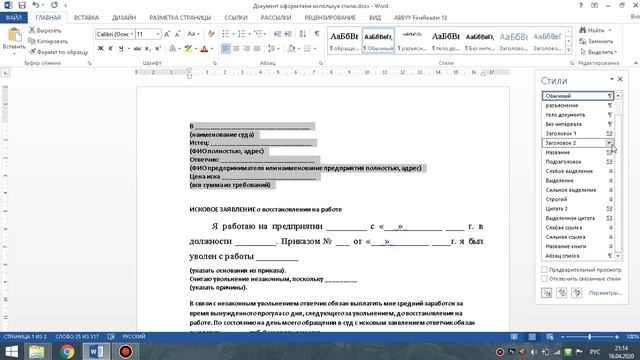Open Заголовок 2 style dropdown arrow in Стили panel
The width and height of the screenshot is (640, 360).
(x=609, y=143)
